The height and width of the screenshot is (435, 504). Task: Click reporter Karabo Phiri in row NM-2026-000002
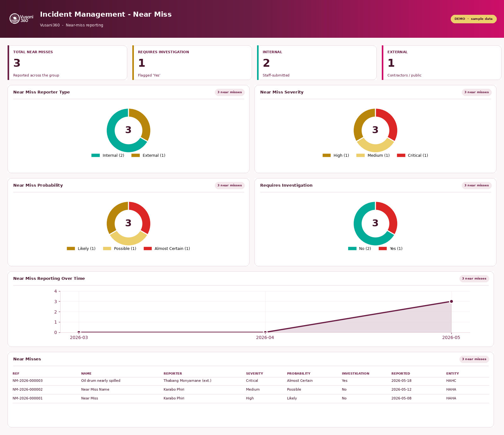tap(174, 390)
